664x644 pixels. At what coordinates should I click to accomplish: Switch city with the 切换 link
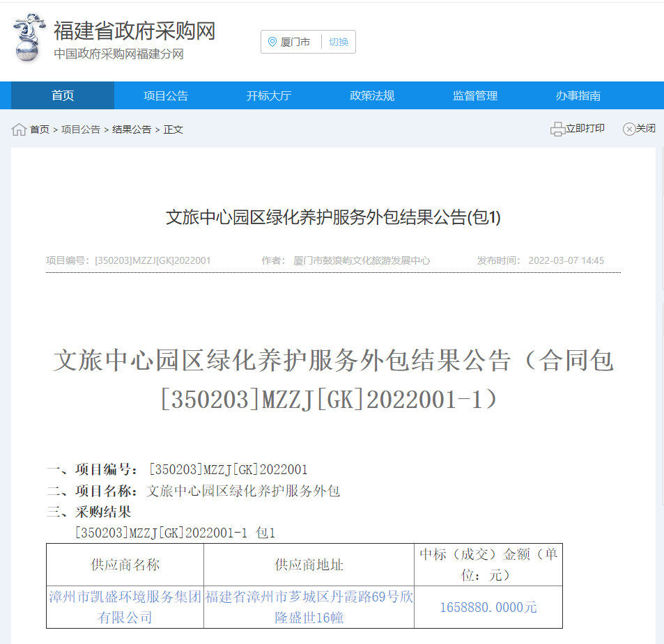pyautogui.click(x=339, y=42)
